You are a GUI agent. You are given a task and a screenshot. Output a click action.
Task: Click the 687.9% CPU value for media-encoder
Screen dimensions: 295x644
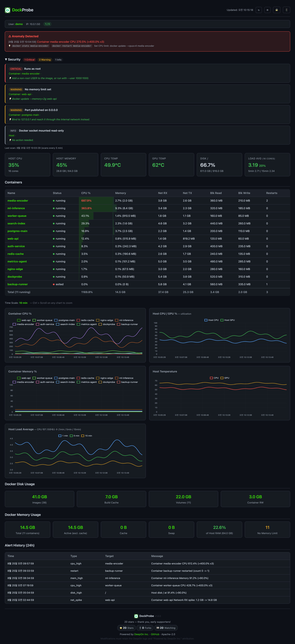pyautogui.click(x=86, y=201)
